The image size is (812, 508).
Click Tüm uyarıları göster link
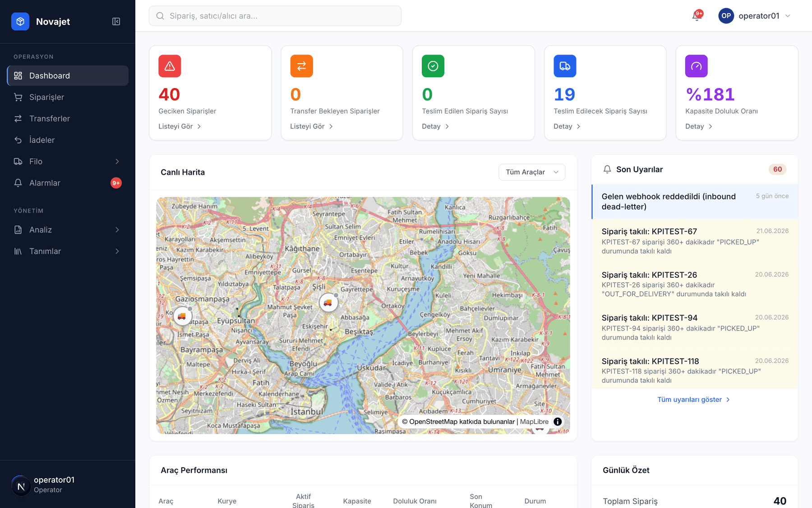tap(693, 400)
